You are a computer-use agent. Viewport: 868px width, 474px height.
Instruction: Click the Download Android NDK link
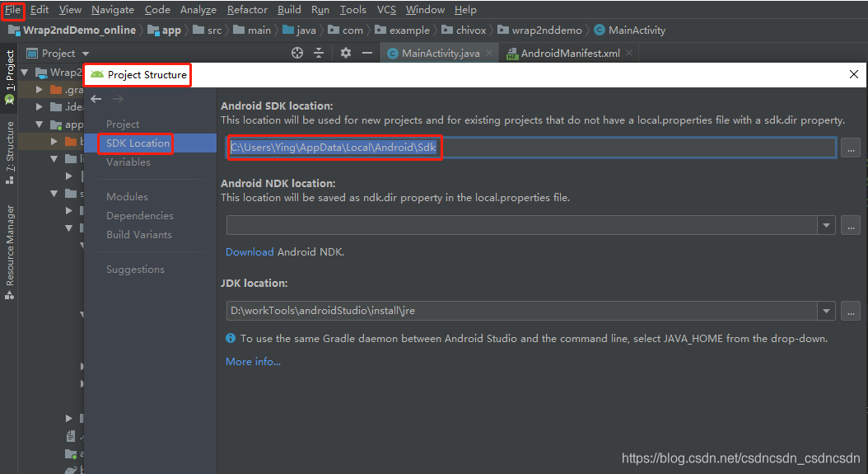pyautogui.click(x=250, y=251)
